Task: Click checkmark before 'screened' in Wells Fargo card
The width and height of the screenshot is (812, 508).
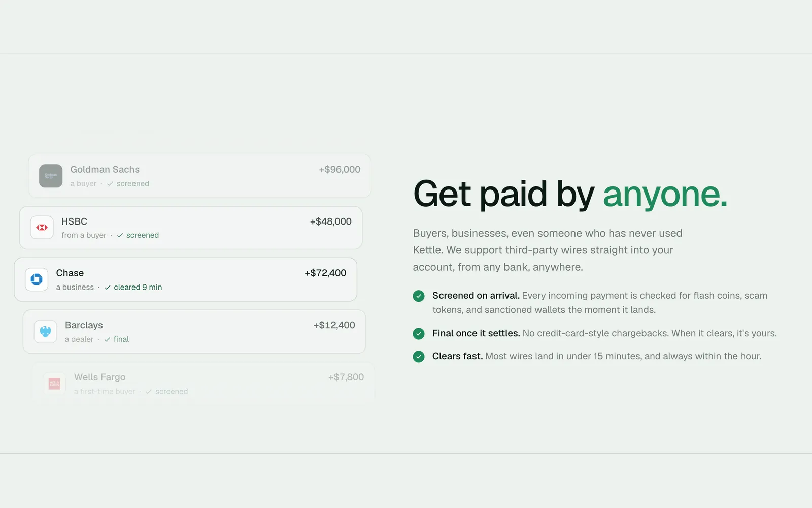Action: point(149,392)
